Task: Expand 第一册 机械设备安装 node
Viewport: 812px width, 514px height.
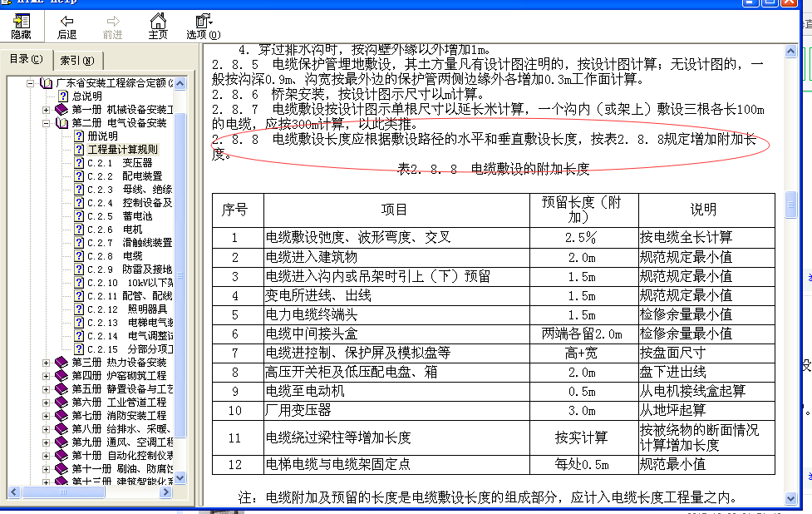Action: click(x=46, y=110)
